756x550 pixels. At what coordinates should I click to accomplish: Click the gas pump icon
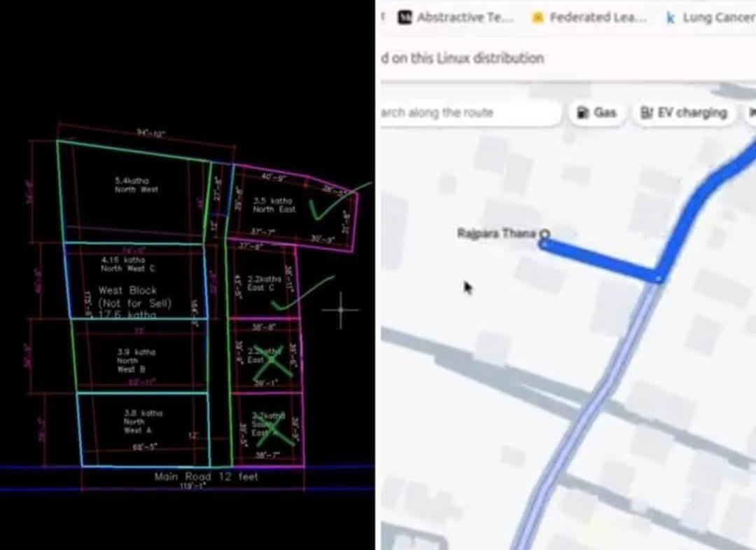click(582, 113)
